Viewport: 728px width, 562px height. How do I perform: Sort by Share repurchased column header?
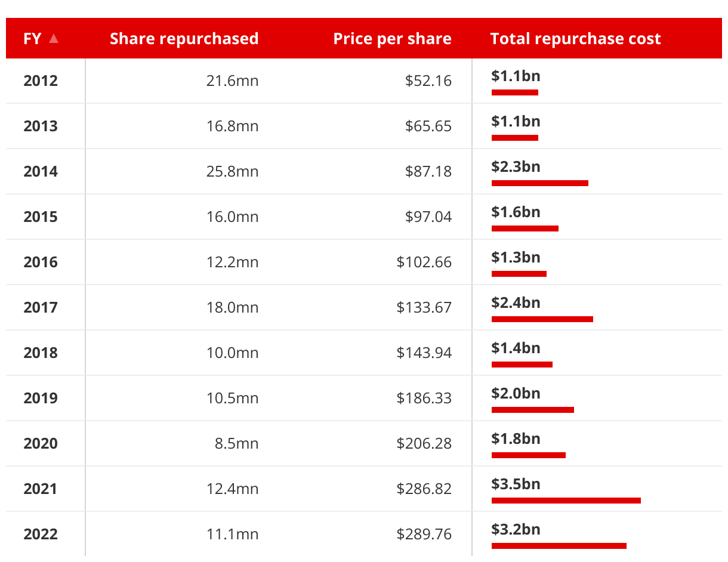click(x=184, y=39)
